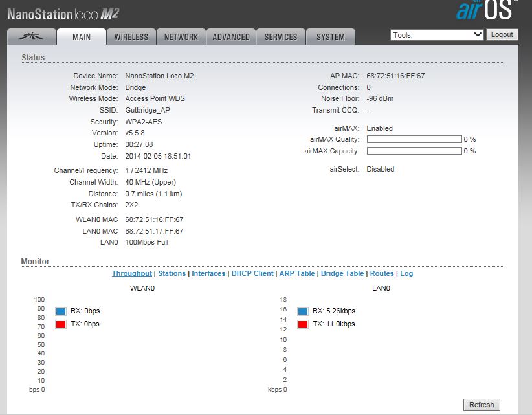Screen dimensions: 532x415
Task: Click the LAN0 speed '100Mbps-Full'
Action: (x=147, y=242)
